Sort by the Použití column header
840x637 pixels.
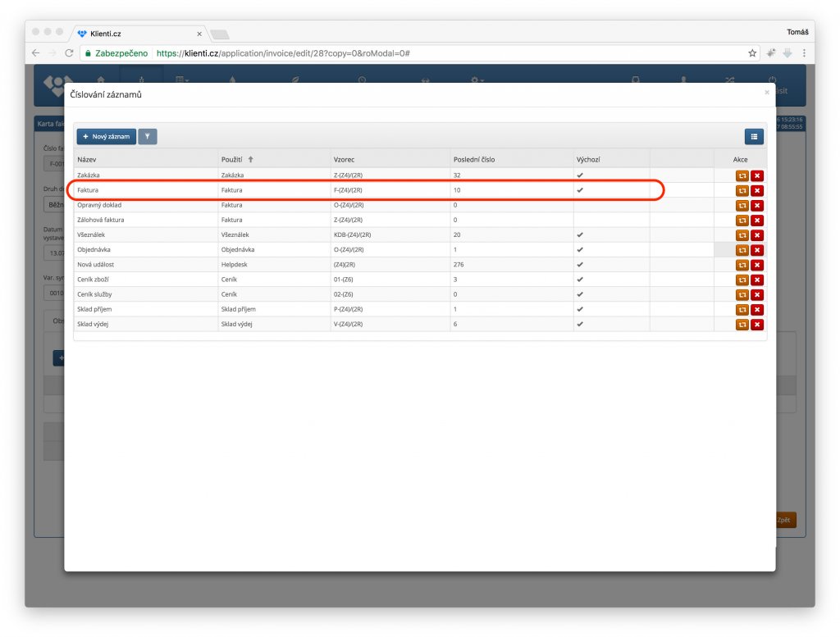pos(238,159)
